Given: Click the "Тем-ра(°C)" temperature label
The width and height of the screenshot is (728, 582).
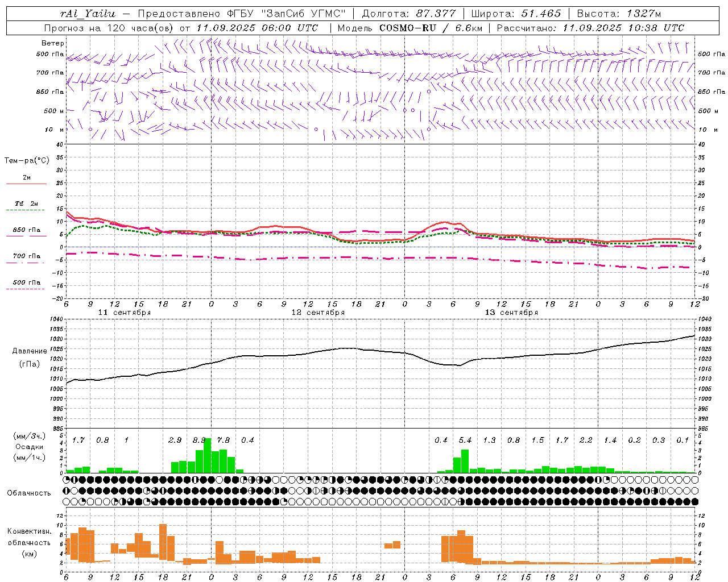Looking at the screenshot, I should (27, 161).
